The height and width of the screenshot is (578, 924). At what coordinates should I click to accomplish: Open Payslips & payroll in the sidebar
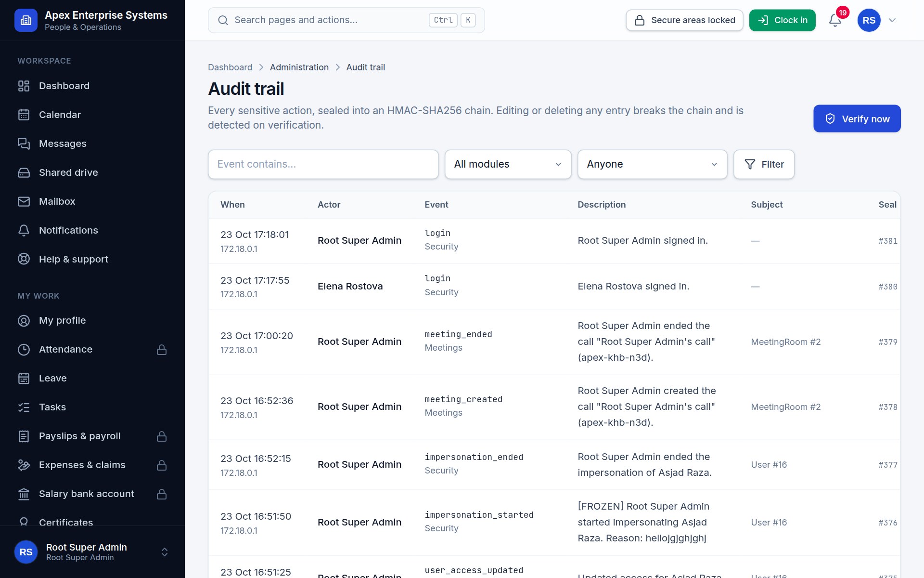(x=92, y=436)
